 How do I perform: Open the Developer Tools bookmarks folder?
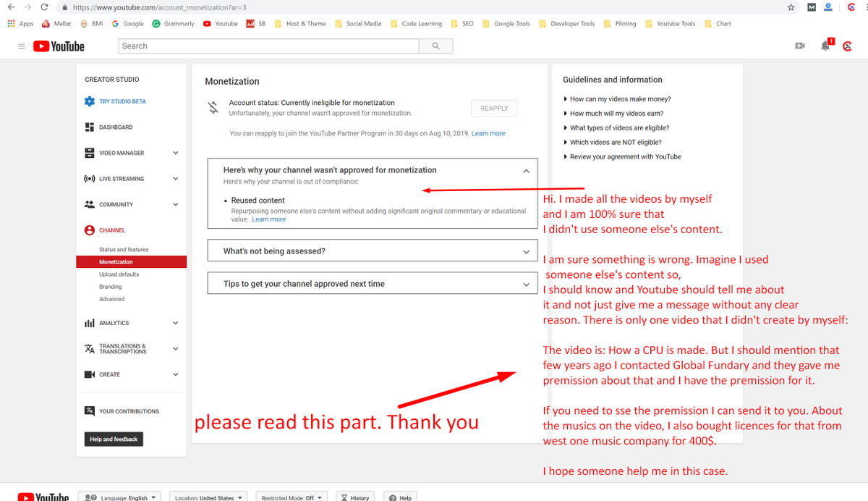(567, 23)
